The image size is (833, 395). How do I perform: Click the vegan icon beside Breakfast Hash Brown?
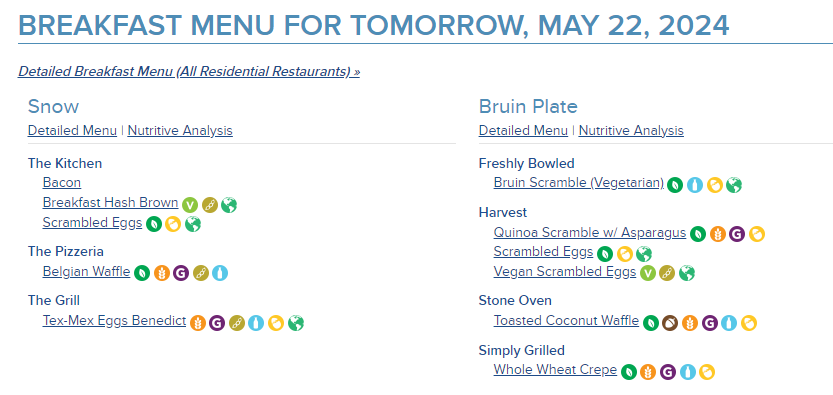point(190,204)
